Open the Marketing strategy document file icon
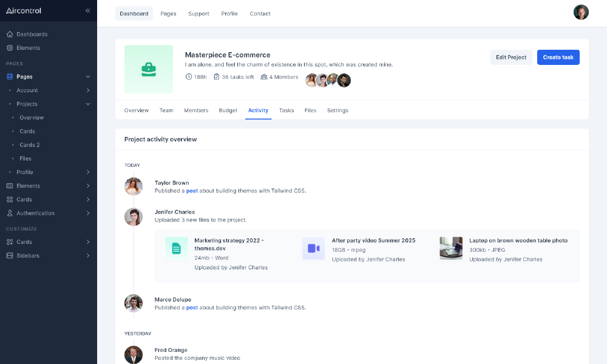This screenshot has height=364, width=607. coord(176,248)
